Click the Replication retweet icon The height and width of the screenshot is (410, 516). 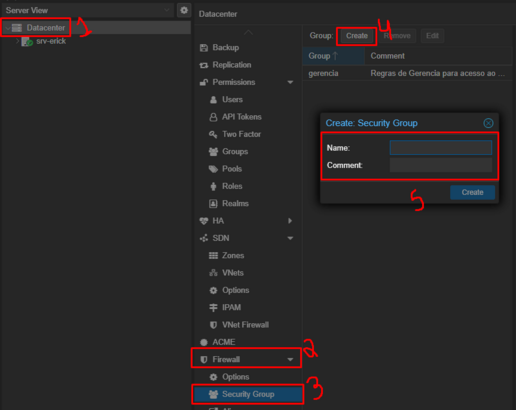[204, 65]
